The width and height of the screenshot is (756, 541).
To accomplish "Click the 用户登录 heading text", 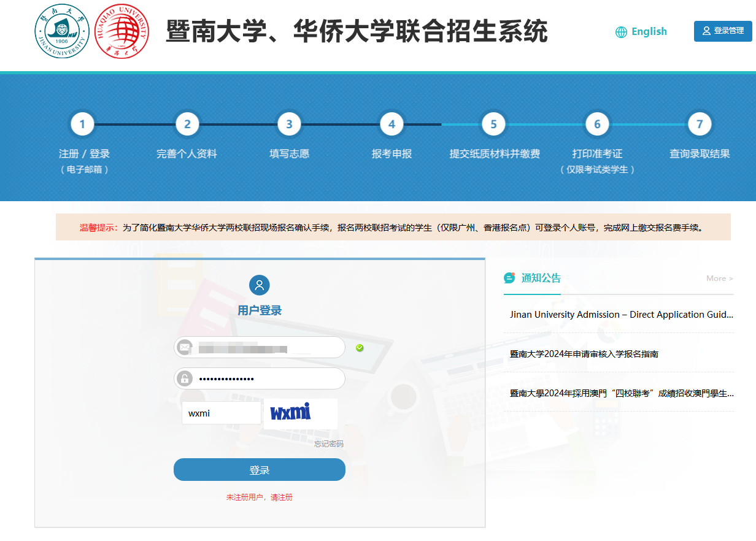I will (260, 310).
